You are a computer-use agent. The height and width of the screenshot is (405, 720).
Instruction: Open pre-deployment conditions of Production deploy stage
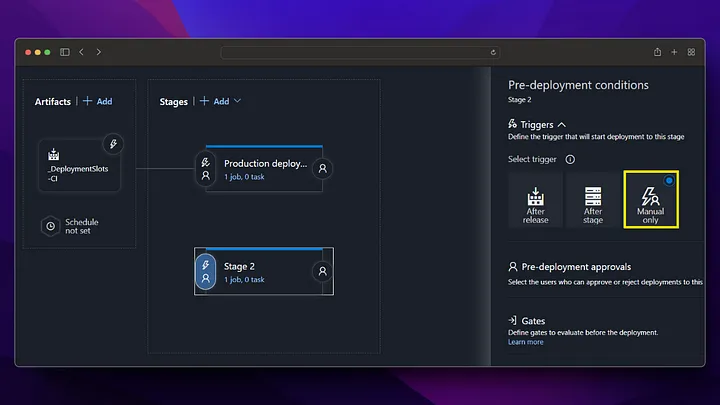pyautogui.click(x=206, y=169)
